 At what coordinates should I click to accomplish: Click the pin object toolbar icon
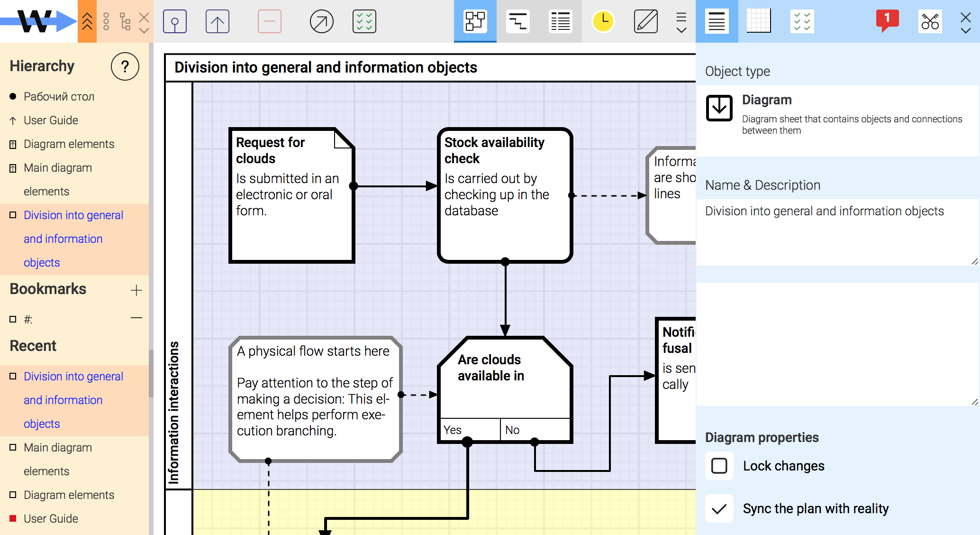(x=174, y=21)
